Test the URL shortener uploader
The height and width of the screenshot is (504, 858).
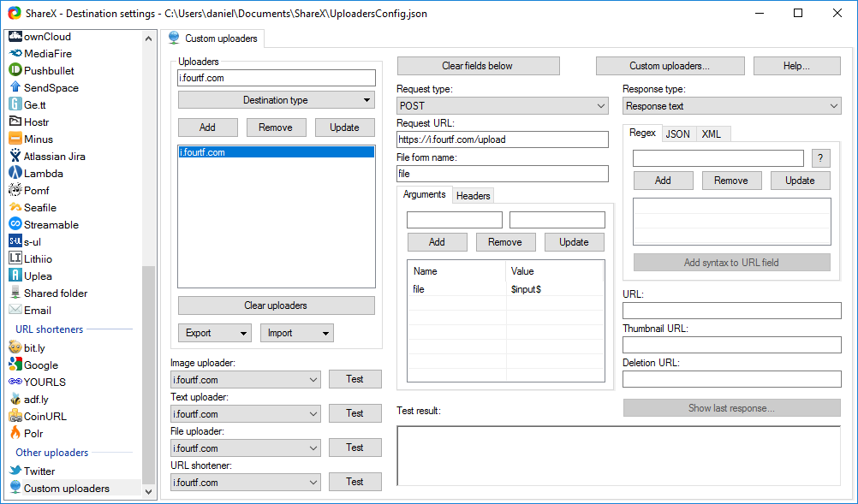coord(355,482)
